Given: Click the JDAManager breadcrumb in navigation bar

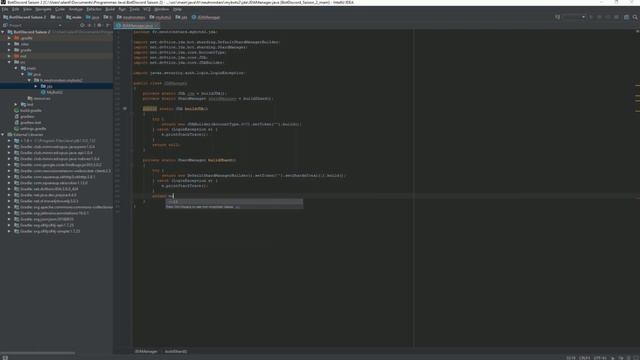Looking at the screenshot, I should pos(206,17).
